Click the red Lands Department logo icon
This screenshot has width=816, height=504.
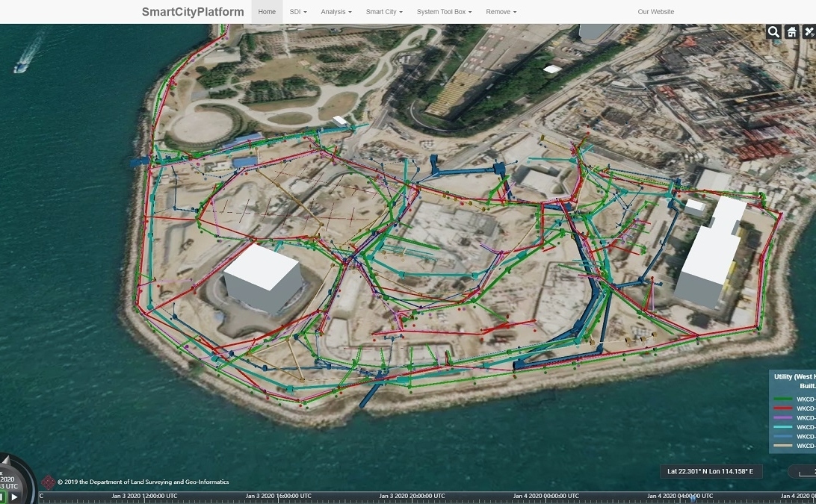tap(49, 482)
